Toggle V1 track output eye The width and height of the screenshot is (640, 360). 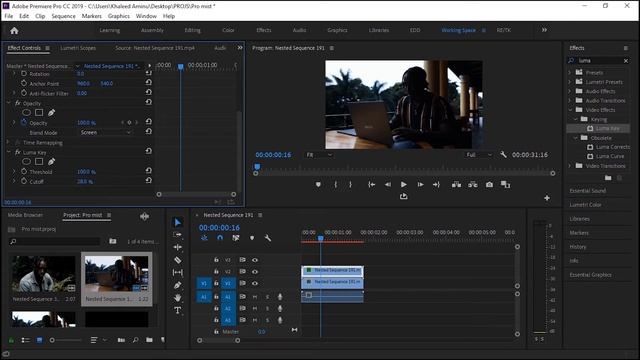pos(255,283)
